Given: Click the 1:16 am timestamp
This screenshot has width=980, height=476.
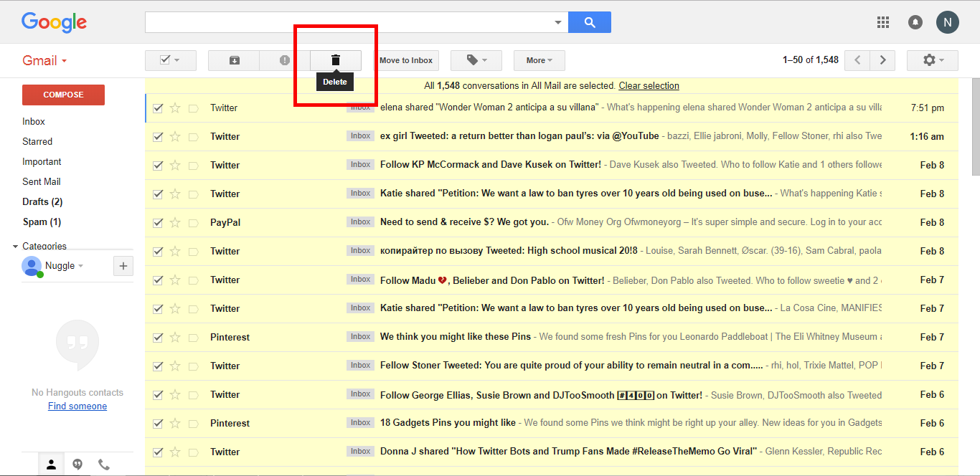Looking at the screenshot, I should pos(927,136).
